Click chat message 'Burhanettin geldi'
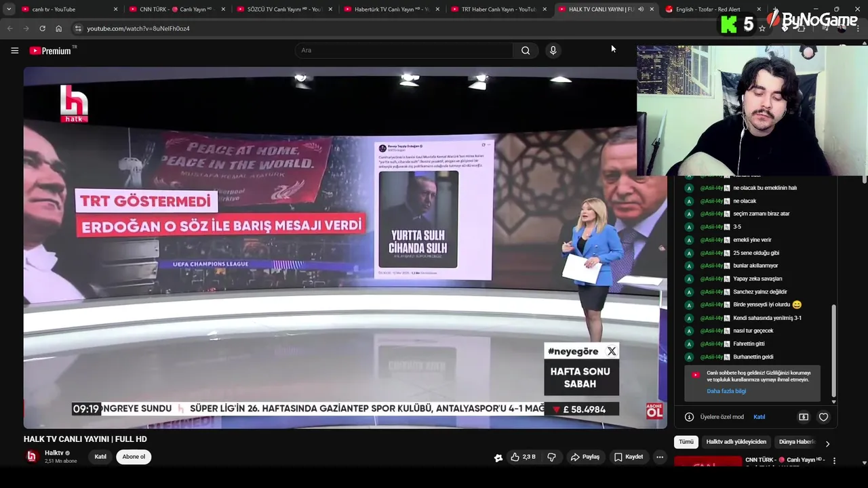The image size is (868, 488). [x=753, y=357]
